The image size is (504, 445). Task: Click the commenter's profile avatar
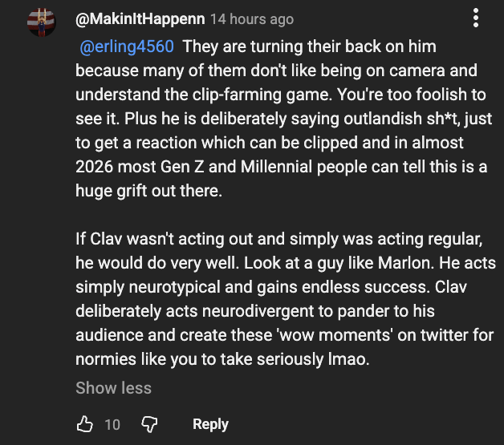(40, 19)
